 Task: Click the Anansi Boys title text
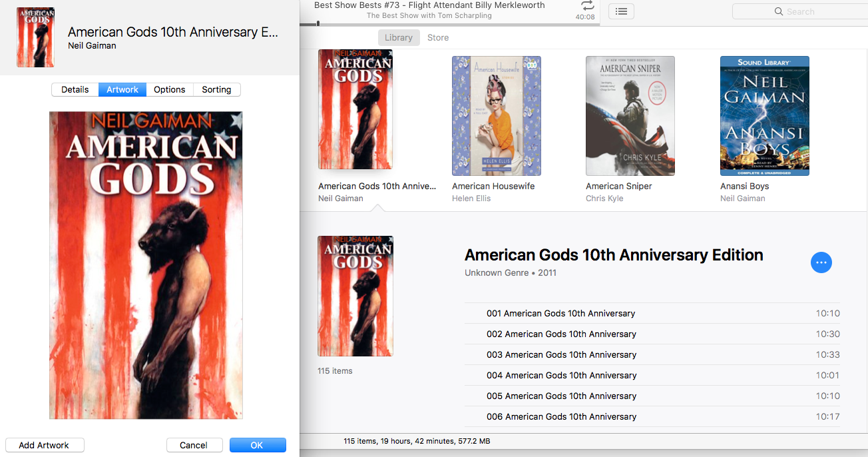[745, 187]
